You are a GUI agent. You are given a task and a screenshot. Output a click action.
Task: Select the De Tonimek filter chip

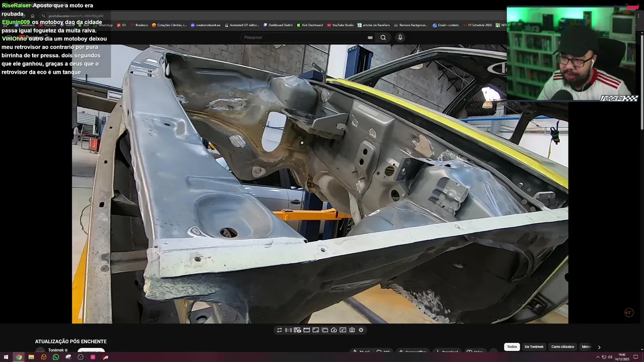pyautogui.click(x=534, y=347)
